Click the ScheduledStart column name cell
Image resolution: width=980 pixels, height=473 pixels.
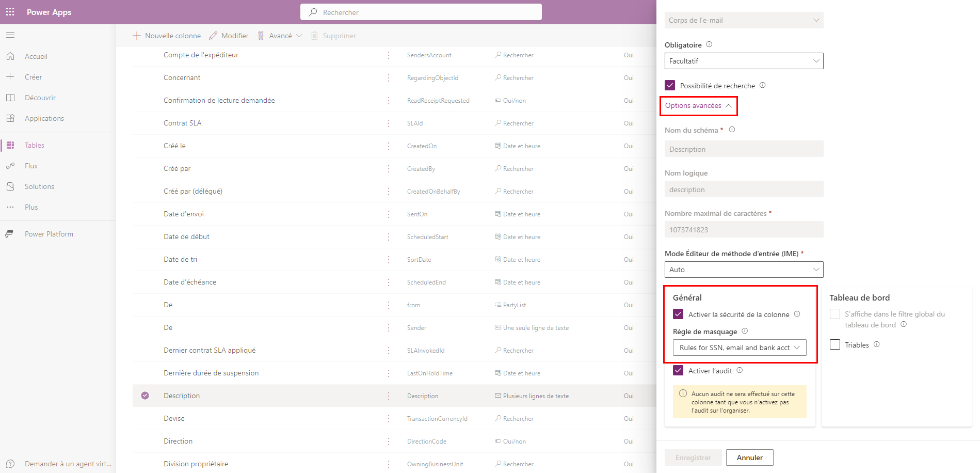[427, 237]
